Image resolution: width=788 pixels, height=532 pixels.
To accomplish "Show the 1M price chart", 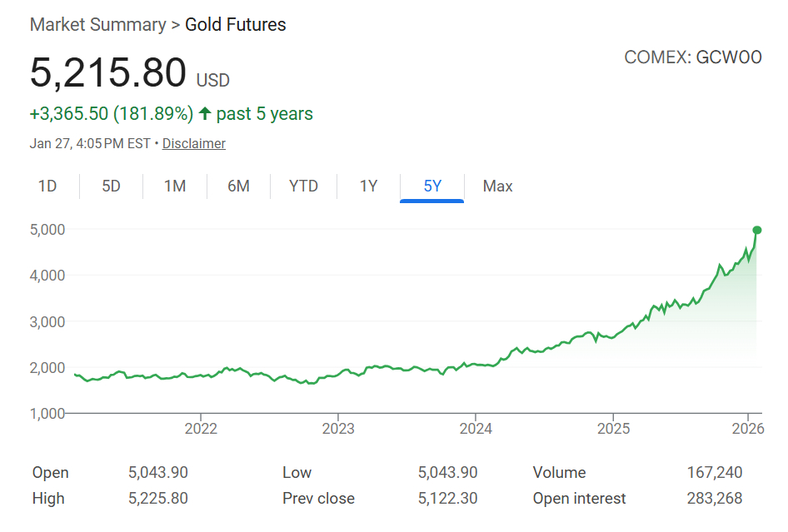I will pyautogui.click(x=174, y=186).
